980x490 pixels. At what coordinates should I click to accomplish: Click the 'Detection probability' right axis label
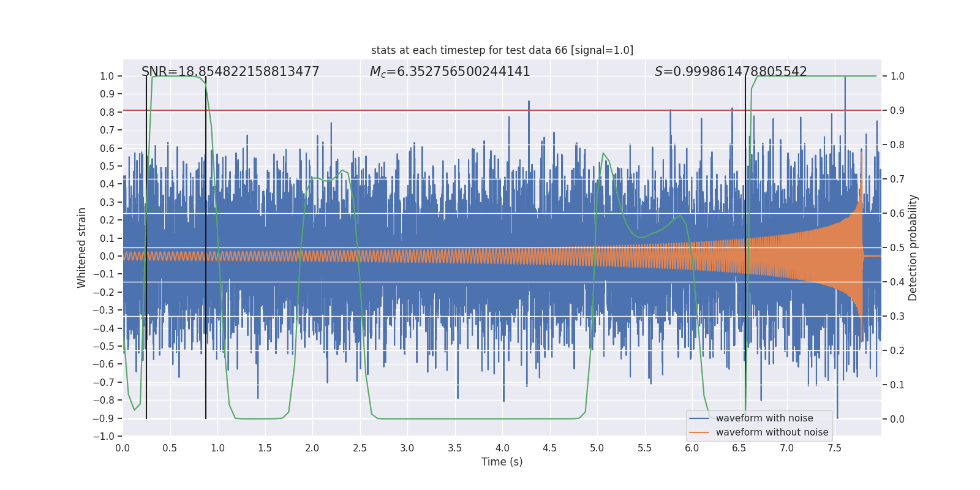[913, 247]
